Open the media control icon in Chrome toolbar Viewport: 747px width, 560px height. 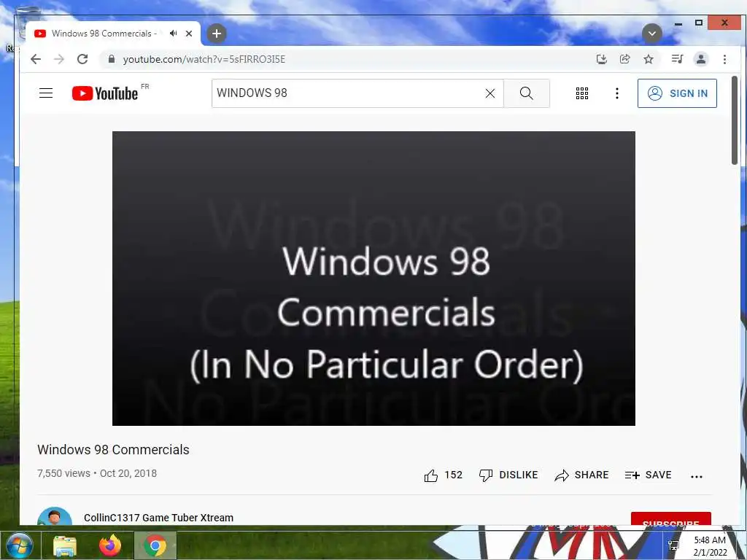678,59
